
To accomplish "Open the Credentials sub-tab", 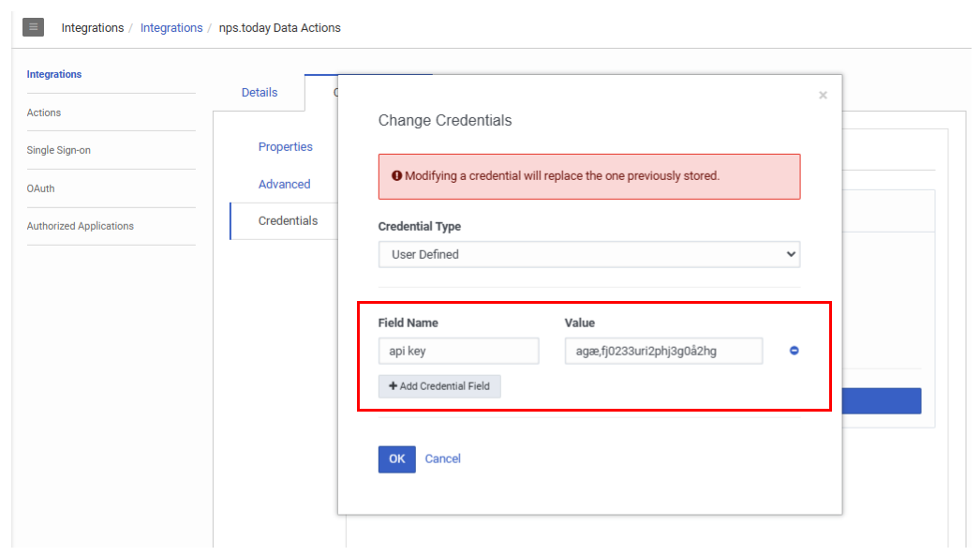I will pyautogui.click(x=288, y=220).
